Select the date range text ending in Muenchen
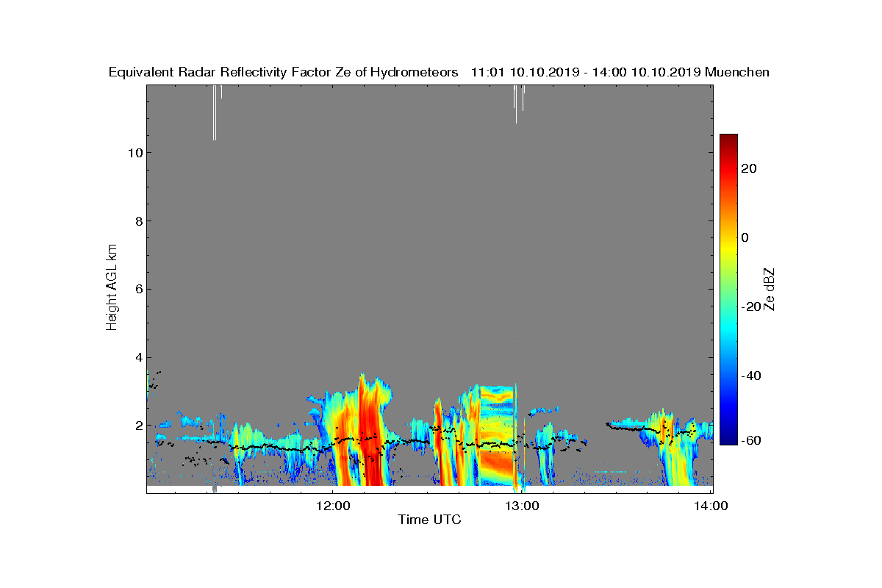Image resolution: width=882 pixels, height=588 pixels. pos(620,72)
